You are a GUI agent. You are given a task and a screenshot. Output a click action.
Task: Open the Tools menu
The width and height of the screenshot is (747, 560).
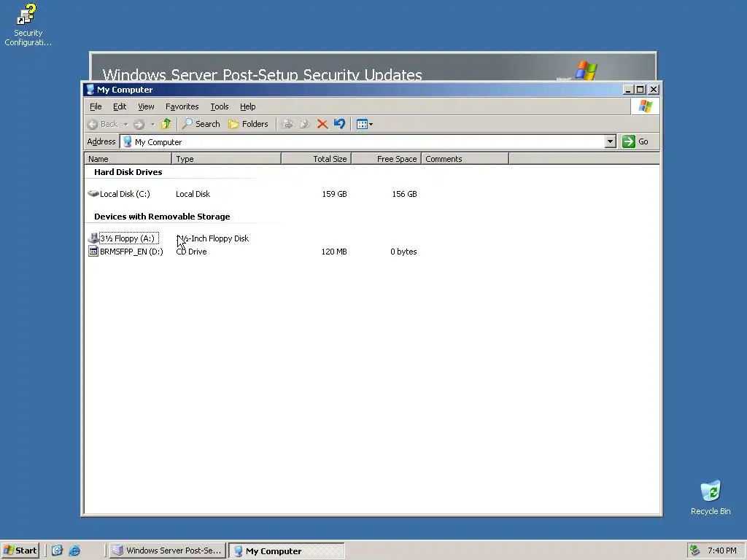point(220,106)
